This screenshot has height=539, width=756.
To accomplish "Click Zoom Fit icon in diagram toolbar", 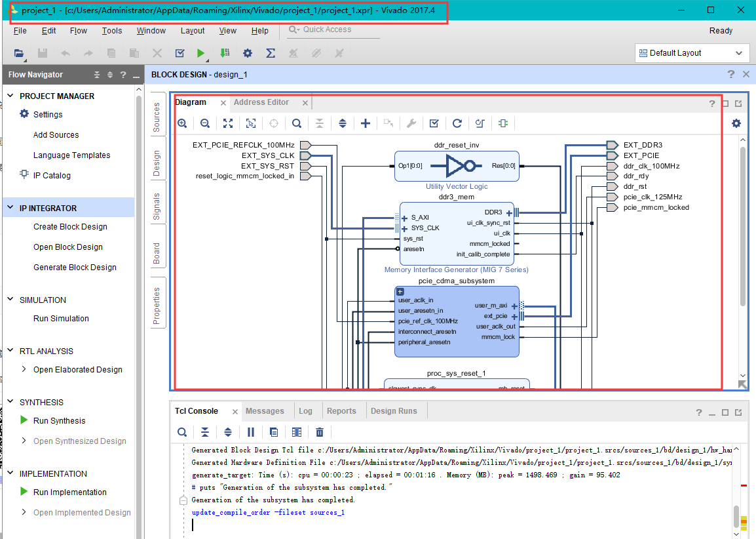I will [228, 123].
